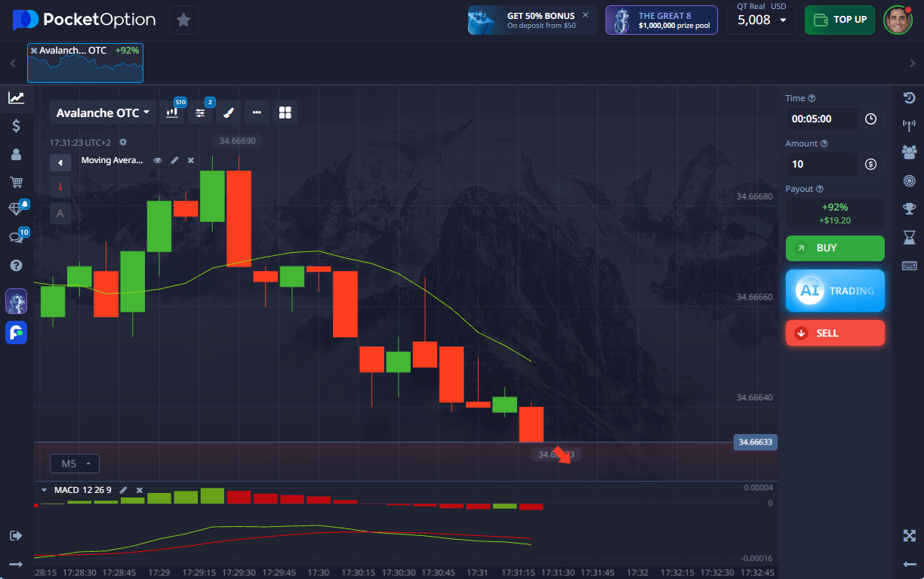The width and height of the screenshot is (924, 579).
Task: Open the indicators list button
Action: point(200,112)
